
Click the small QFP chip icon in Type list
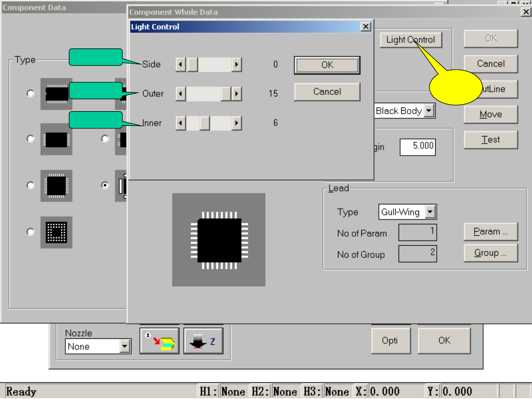(x=56, y=186)
